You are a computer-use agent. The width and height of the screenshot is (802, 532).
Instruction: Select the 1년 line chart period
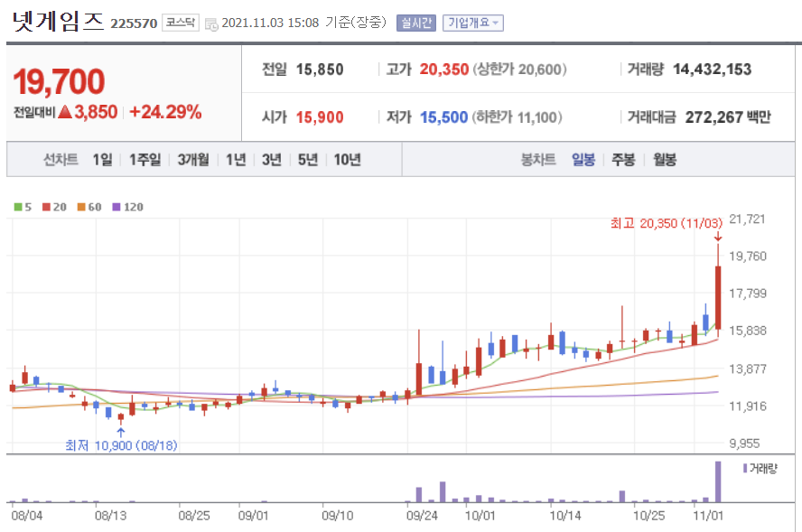click(x=236, y=160)
